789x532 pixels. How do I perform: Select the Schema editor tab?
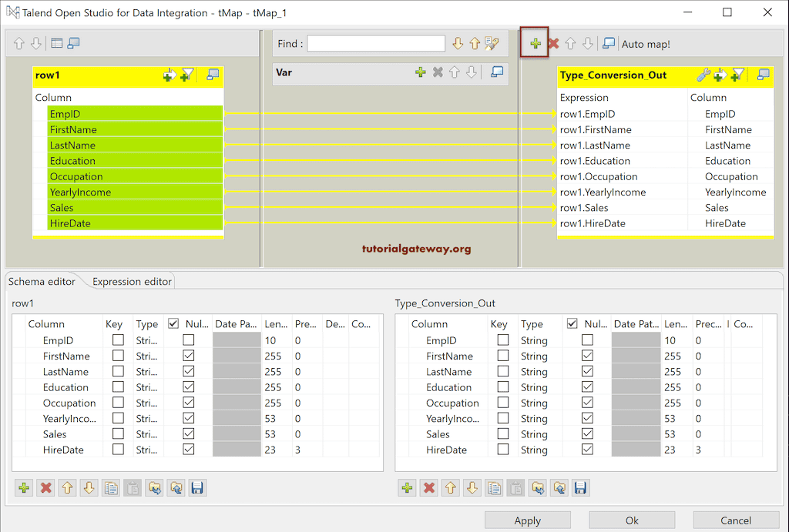coord(43,281)
